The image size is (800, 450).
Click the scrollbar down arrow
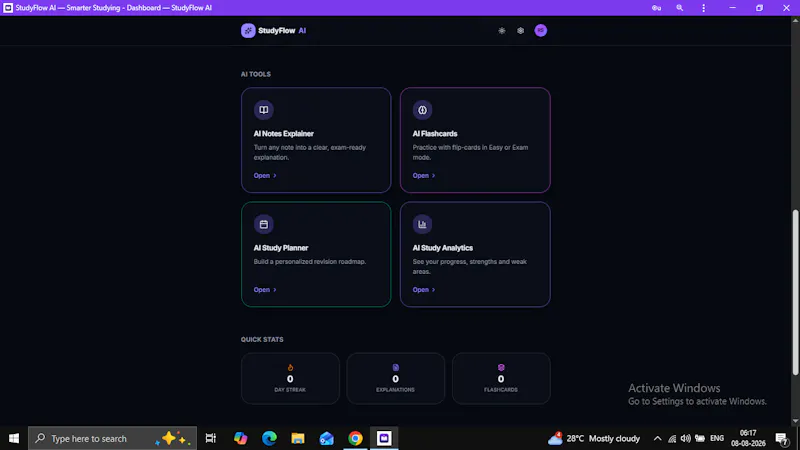[x=795, y=421]
